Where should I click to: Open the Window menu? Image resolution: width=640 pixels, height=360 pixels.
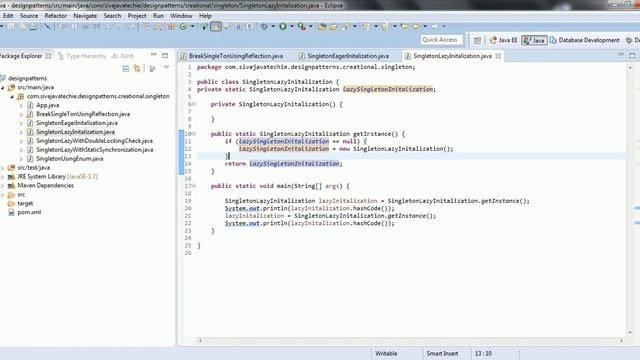(181, 16)
